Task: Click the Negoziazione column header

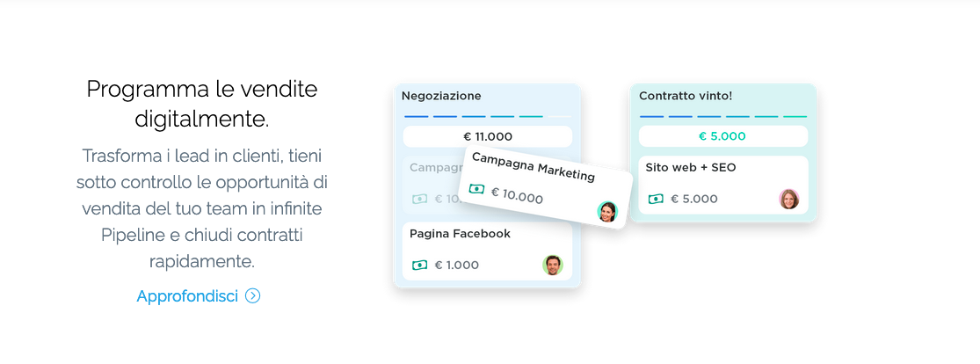Action: pyautogui.click(x=441, y=97)
